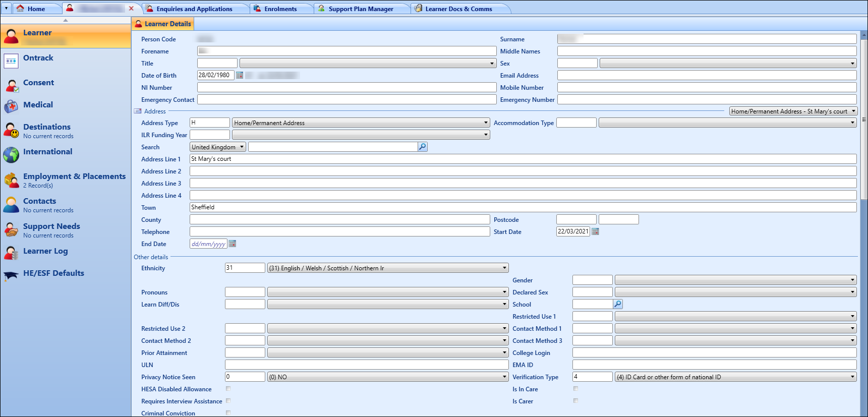Open the International globe icon
This screenshot has width=868, height=417.
(x=11, y=154)
